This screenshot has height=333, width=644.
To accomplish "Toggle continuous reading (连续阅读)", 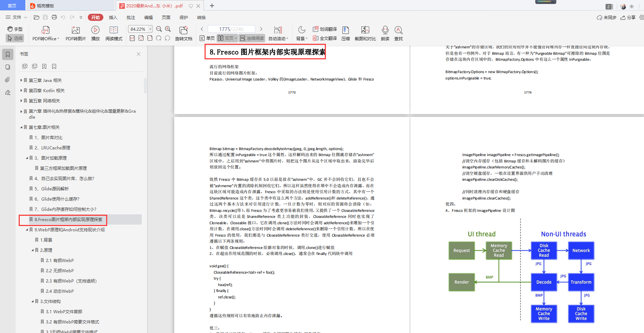I will tap(252, 38).
